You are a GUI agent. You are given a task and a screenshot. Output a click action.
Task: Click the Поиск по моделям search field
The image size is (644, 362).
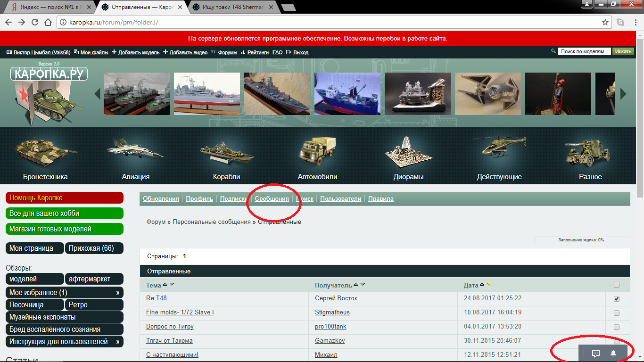(x=584, y=51)
